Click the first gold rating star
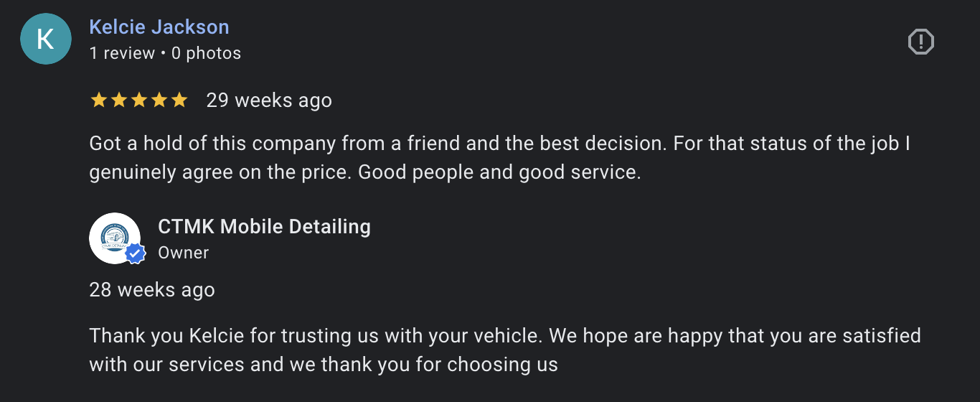 point(98,100)
